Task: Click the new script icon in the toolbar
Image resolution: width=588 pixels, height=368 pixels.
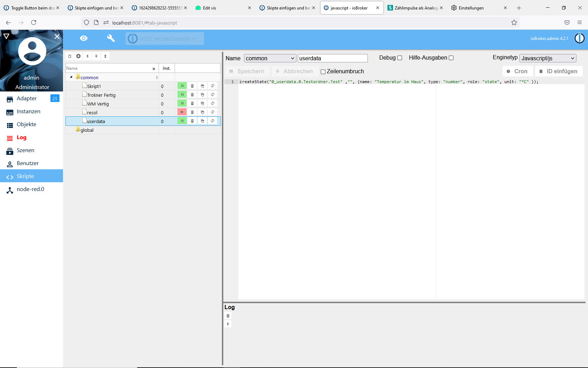Action: (x=70, y=56)
